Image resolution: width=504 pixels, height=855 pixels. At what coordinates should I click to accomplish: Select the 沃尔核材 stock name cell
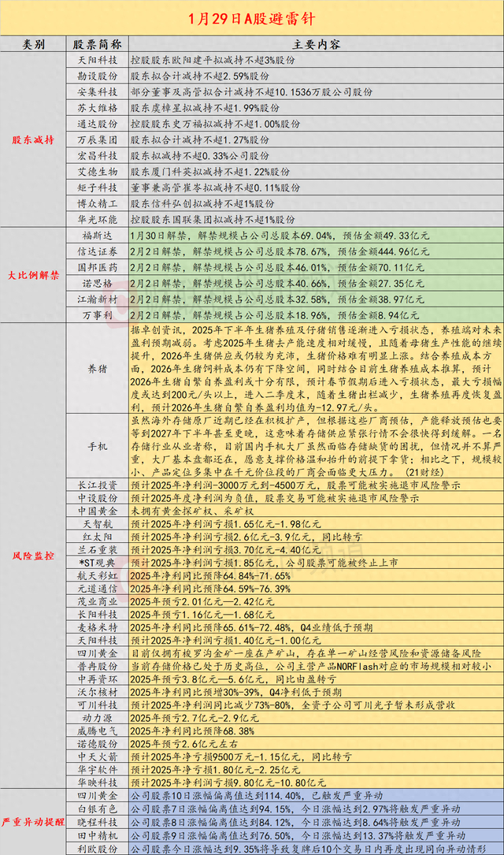pos(98,692)
